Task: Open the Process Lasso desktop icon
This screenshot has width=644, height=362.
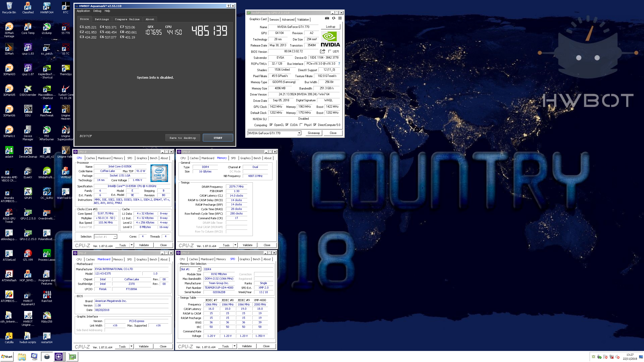Action: tap(47, 255)
